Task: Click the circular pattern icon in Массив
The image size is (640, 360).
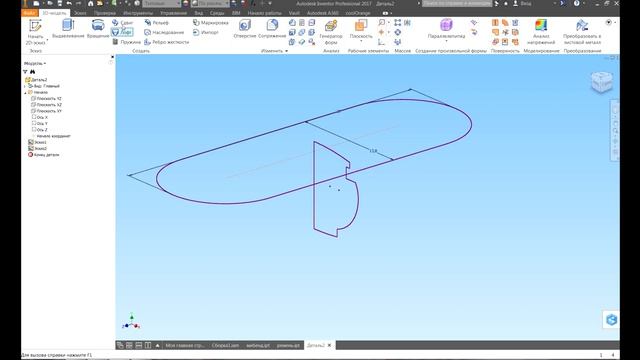Action: coord(398,32)
